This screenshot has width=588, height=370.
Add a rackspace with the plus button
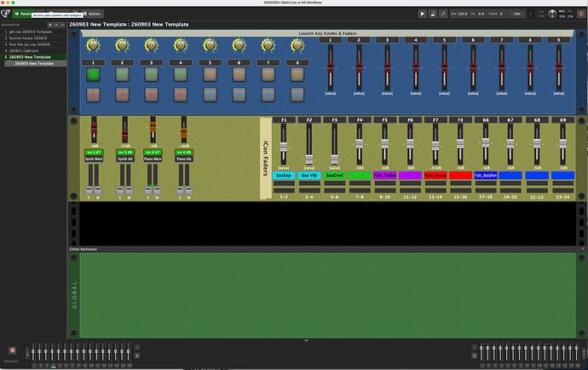[50, 25]
